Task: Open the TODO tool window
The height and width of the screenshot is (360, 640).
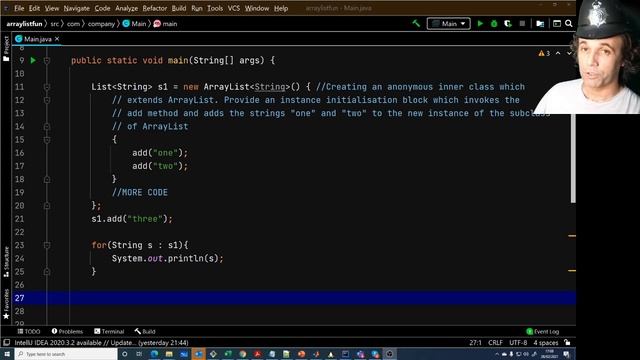Action: (29, 331)
